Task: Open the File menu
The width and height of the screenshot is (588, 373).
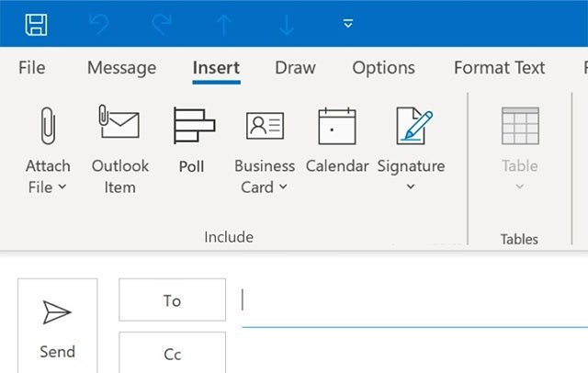Action: (x=32, y=68)
